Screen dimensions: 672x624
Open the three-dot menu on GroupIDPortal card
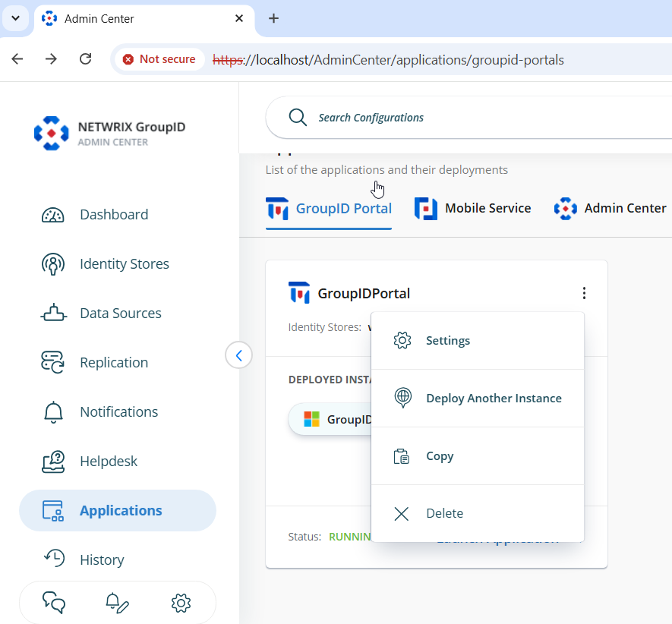pos(583,292)
